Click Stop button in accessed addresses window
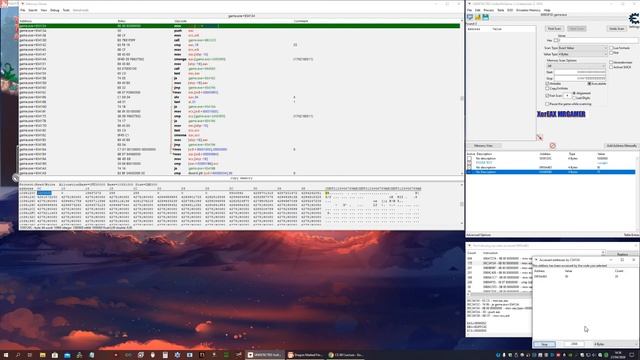This screenshot has width=640, height=360. (x=544, y=344)
